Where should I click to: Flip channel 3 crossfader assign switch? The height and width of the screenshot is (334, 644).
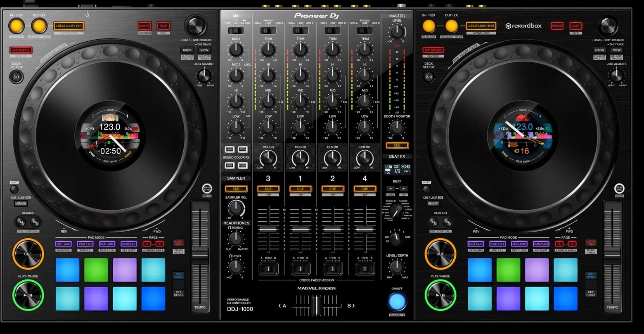tap(268, 269)
